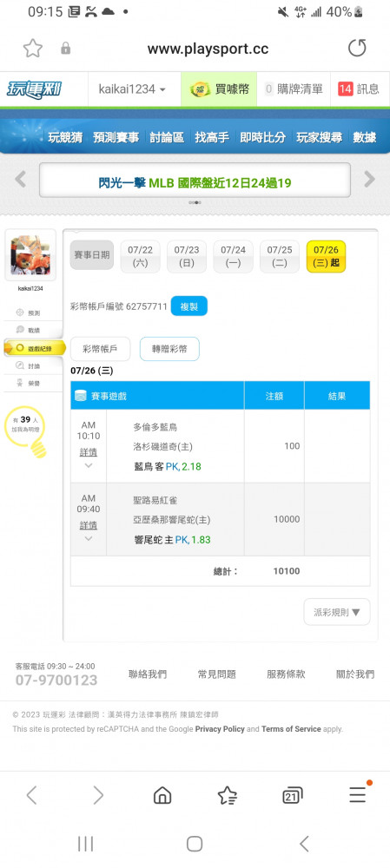Screen dimensions: 390x868
Task: Tap the bookmark star in address bar
Action: [x=33, y=49]
